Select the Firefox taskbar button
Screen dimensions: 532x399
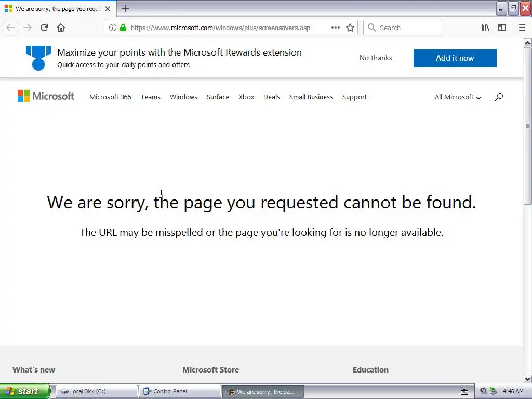point(263,392)
